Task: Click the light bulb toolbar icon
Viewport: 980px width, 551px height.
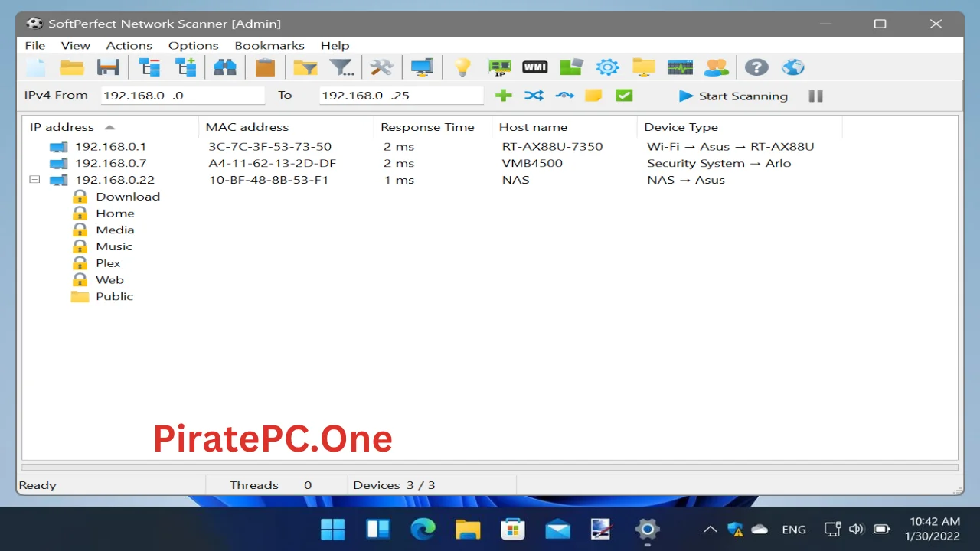Action: tap(462, 67)
